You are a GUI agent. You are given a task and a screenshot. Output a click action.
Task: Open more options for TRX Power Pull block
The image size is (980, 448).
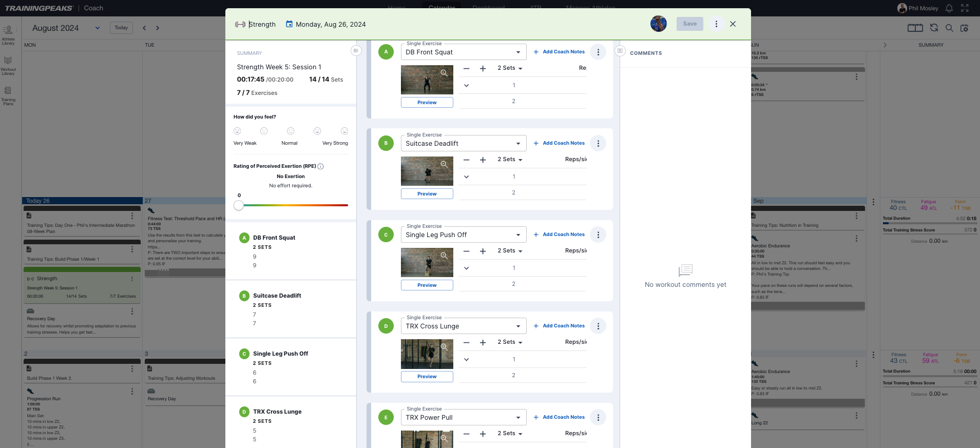pos(598,417)
